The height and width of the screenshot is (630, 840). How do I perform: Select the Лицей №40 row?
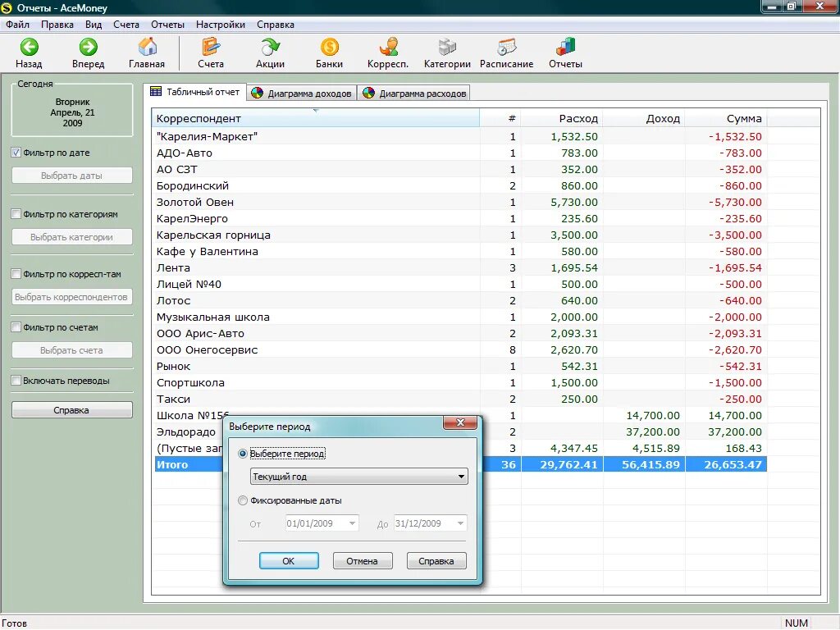coord(459,285)
